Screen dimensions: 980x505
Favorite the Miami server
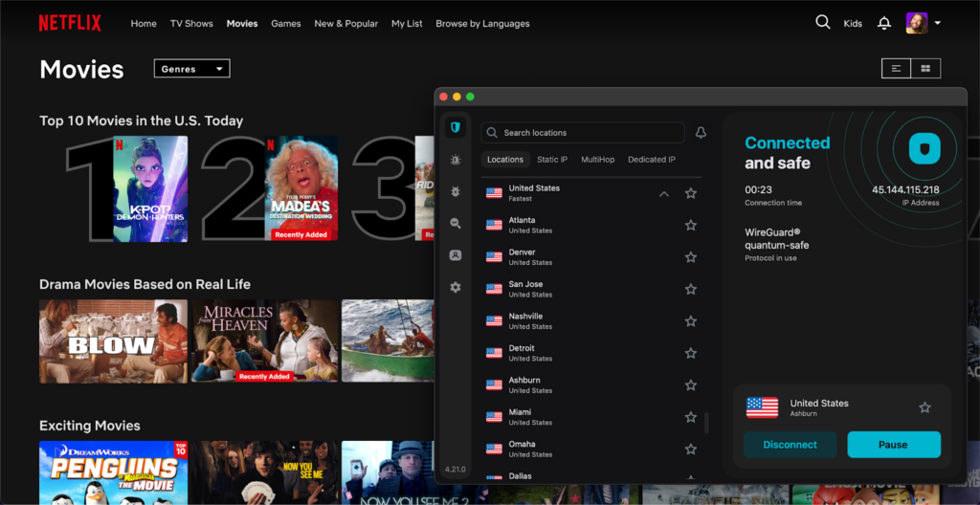pos(691,417)
